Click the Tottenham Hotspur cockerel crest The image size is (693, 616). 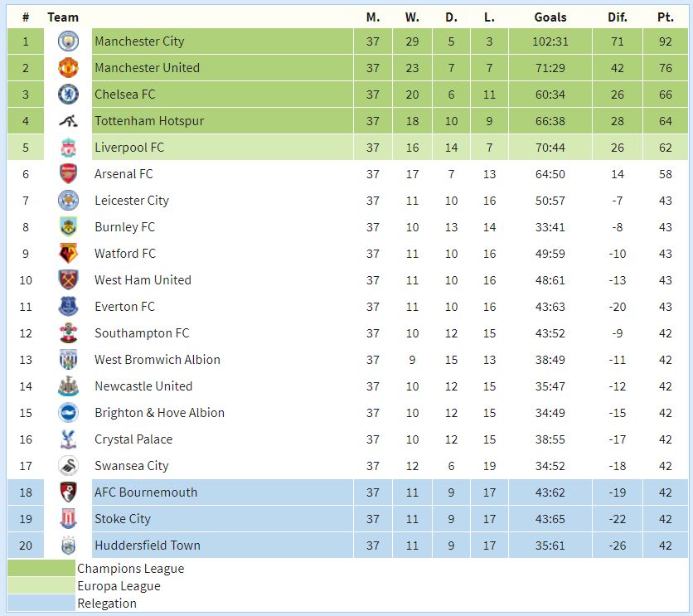click(69, 121)
